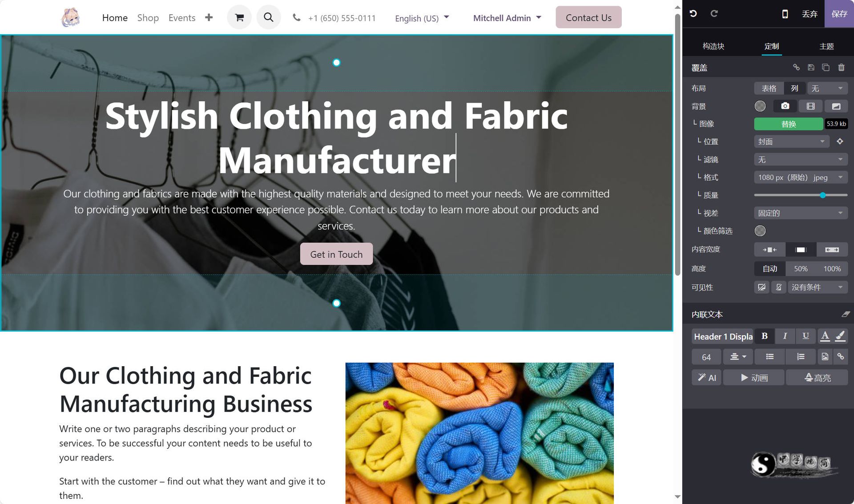The image size is (854, 504).
Task: Click the website logo
Action: point(70,17)
